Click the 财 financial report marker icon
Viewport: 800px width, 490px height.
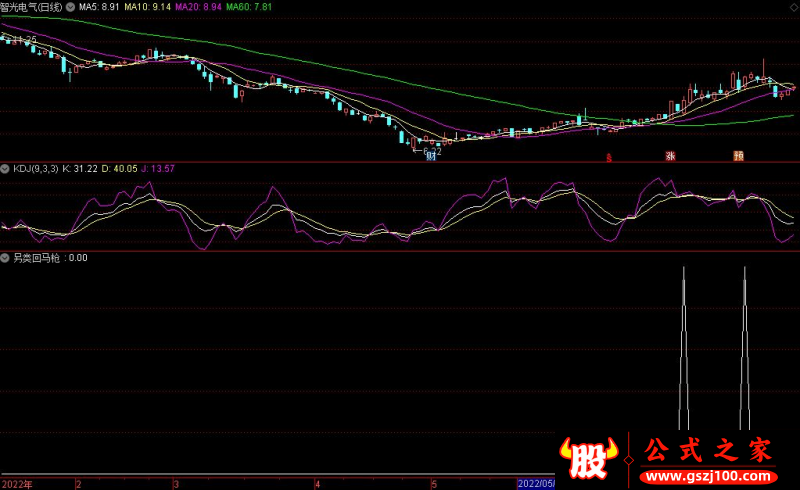pyautogui.click(x=430, y=156)
